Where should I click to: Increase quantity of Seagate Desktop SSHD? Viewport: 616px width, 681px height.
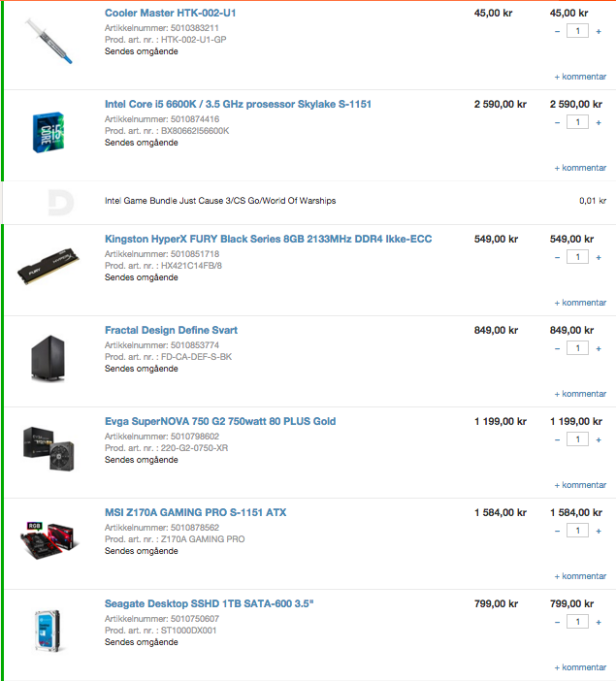point(599,622)
